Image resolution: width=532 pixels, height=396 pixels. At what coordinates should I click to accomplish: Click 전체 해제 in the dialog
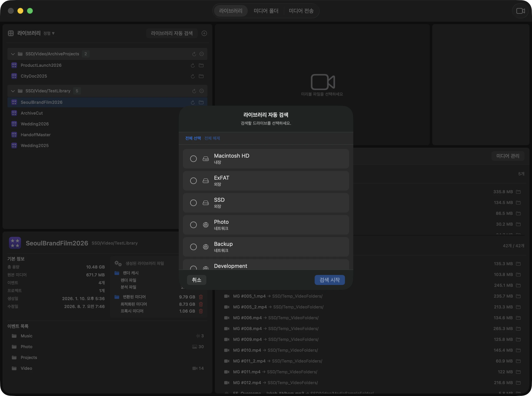click(x=212, y=138)
